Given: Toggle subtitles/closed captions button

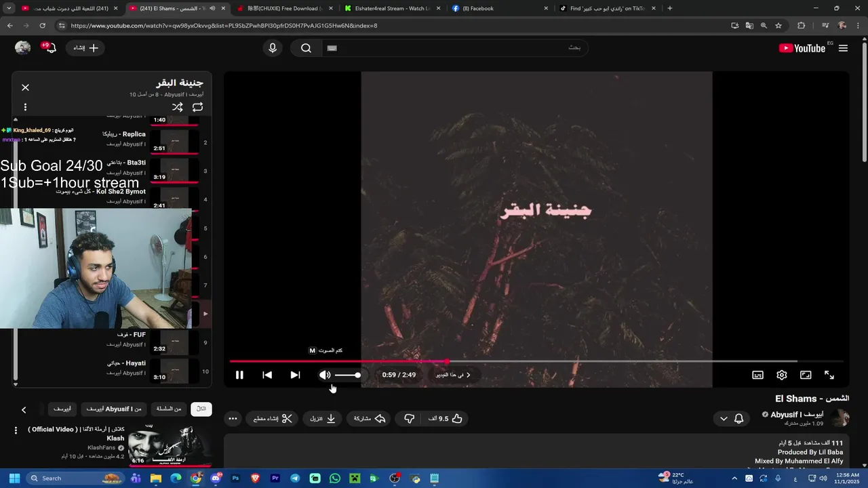Looking at the screenshot, I should point(757,375).
